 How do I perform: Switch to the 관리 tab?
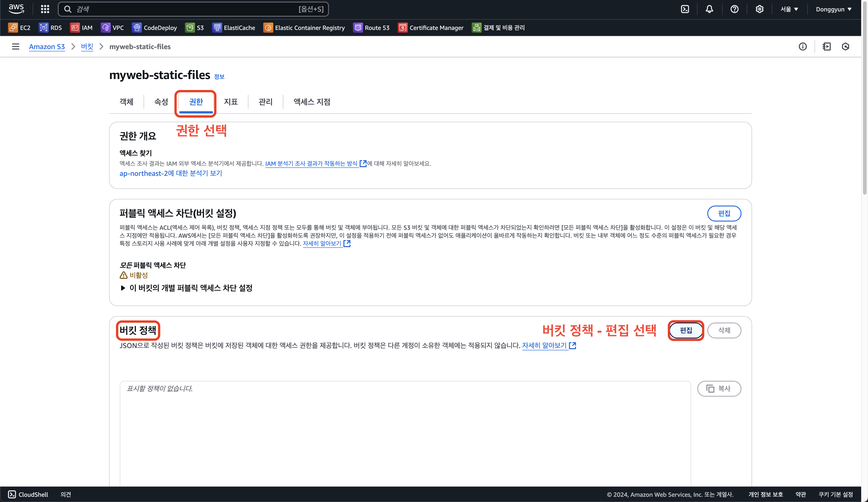(x=266, y=102)
